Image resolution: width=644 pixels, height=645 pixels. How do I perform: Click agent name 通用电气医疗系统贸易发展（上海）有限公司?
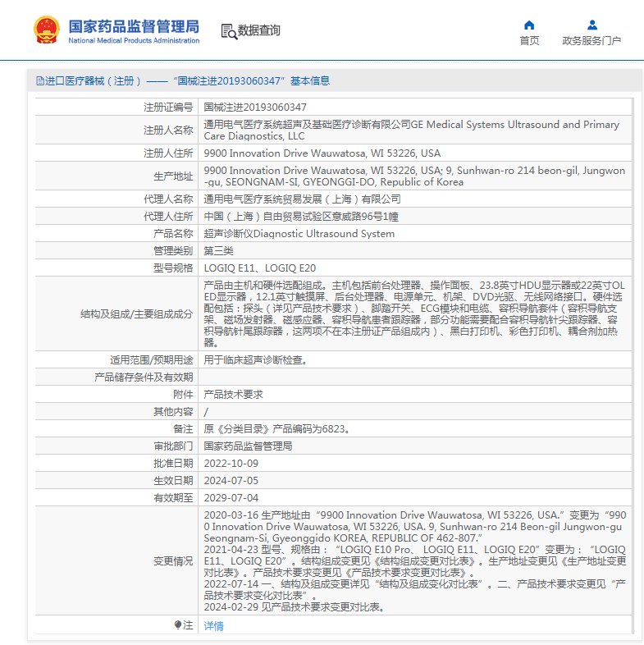[302, 199]
